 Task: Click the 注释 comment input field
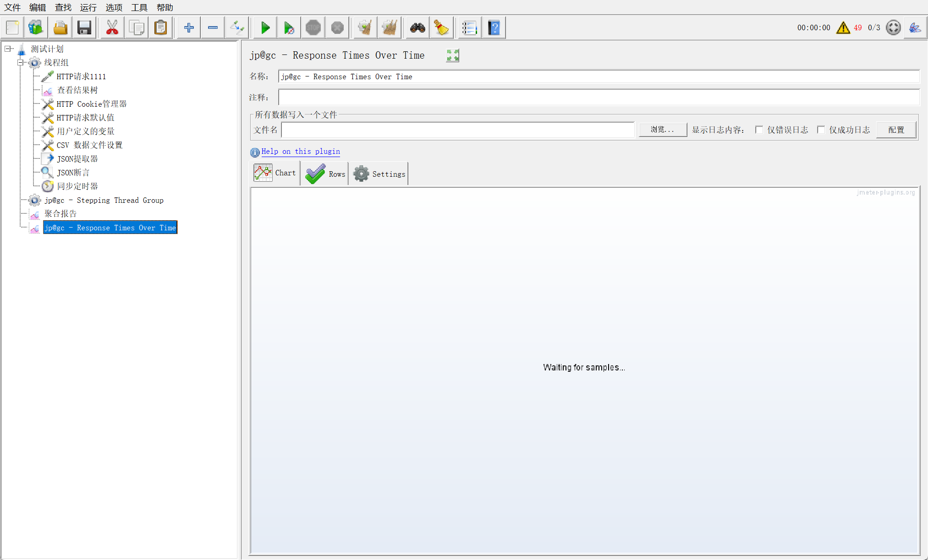pos(599,97)
